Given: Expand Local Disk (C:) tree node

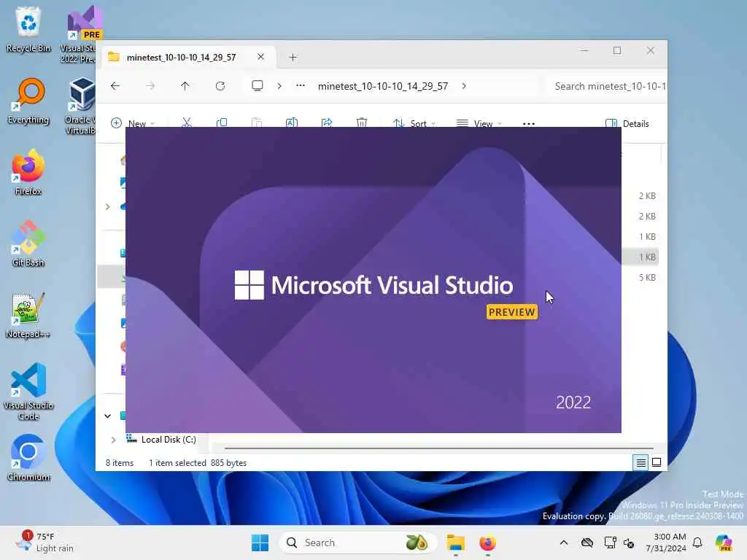Looking at the screenshot, I should point(113,440).
